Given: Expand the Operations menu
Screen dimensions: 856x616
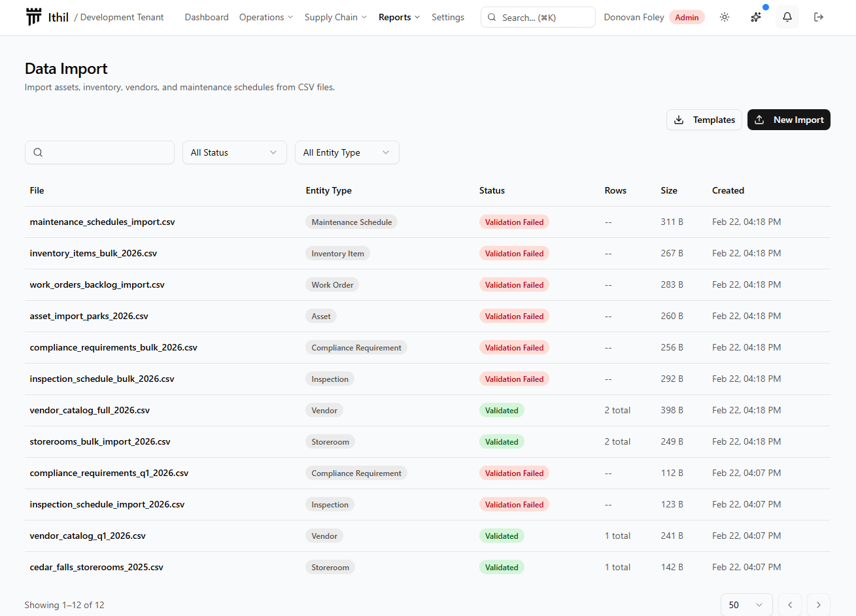Looking at the screenshot, I should [x=266, y=17].
